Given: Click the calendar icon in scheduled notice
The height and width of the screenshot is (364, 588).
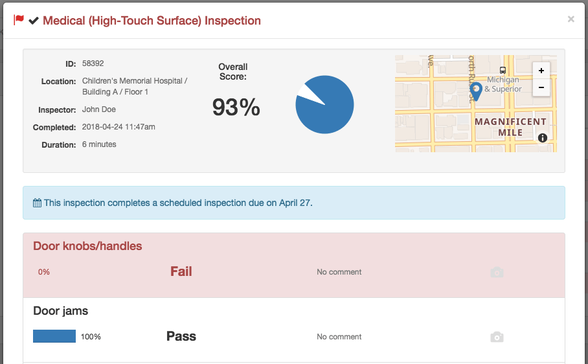Looking at the screenshot, I should click(37, 203).
